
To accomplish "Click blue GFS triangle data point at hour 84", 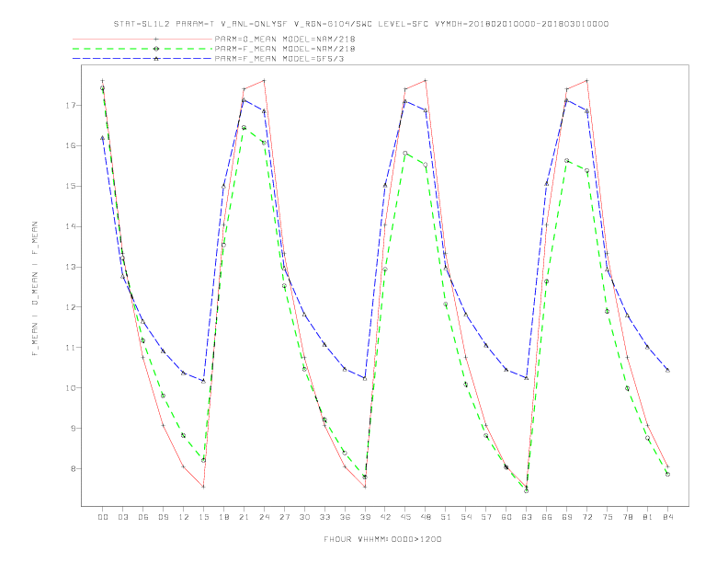I will pyautogui.click(x=667, y=370).
